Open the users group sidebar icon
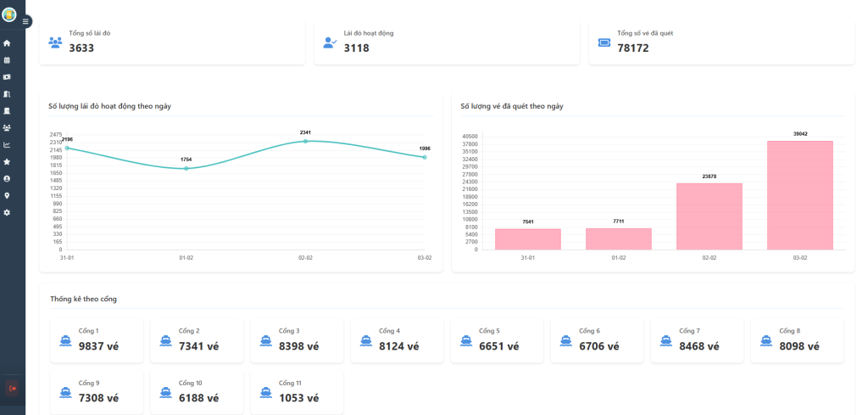The image size is (868, 415). pos(8,128)
